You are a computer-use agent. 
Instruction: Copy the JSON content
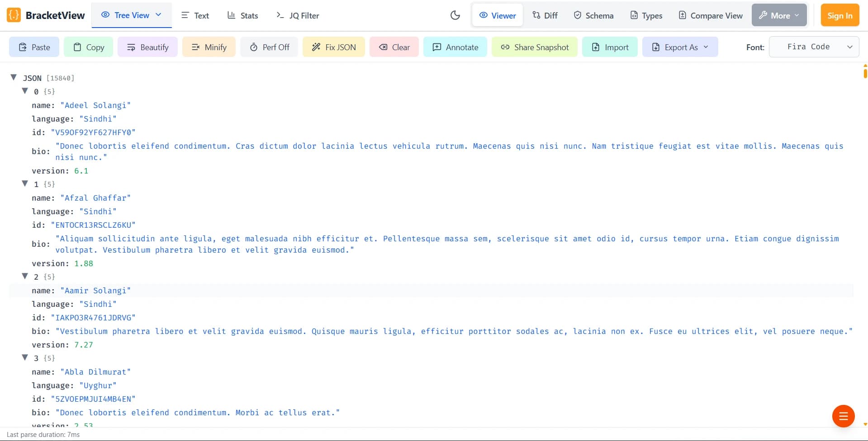[x=89, y=47]
